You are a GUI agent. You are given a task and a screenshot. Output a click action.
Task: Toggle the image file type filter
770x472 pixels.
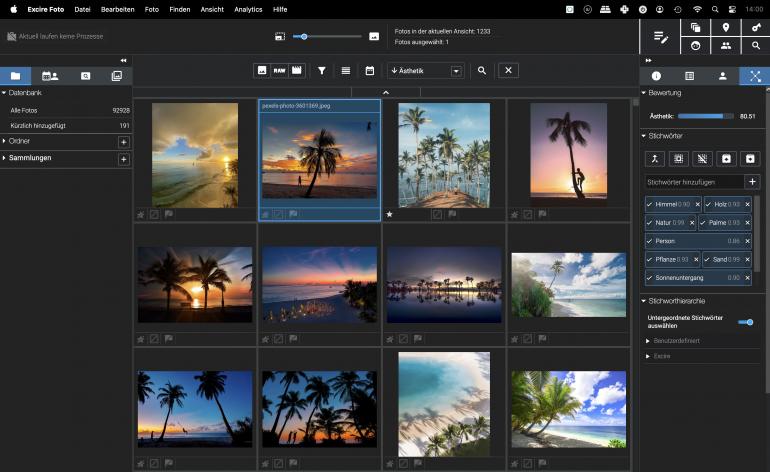262,70
